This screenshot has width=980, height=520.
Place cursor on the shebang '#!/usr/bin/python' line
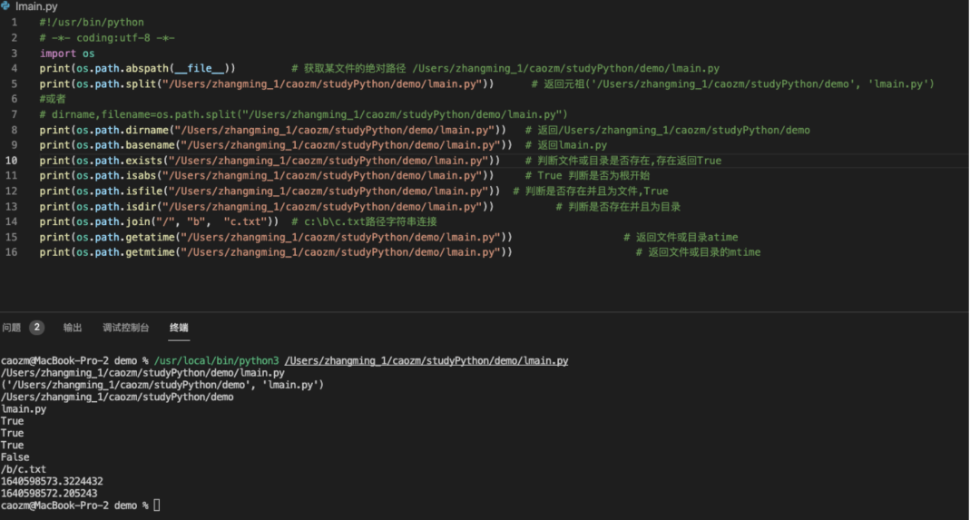click(x=92, y=23)
